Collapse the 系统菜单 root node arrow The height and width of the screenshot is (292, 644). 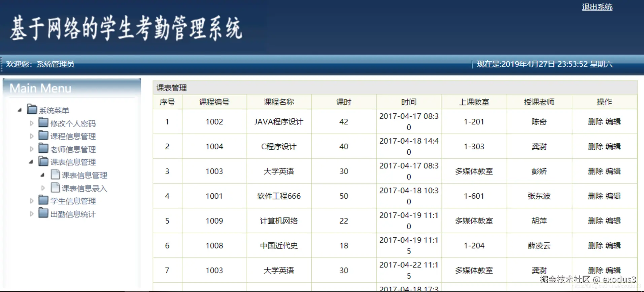click(x=20, y=110)
